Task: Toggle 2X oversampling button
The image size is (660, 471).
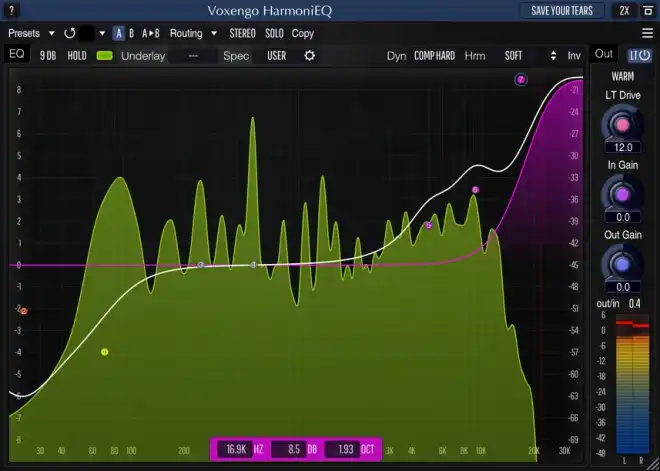Action: click(624, 11)
